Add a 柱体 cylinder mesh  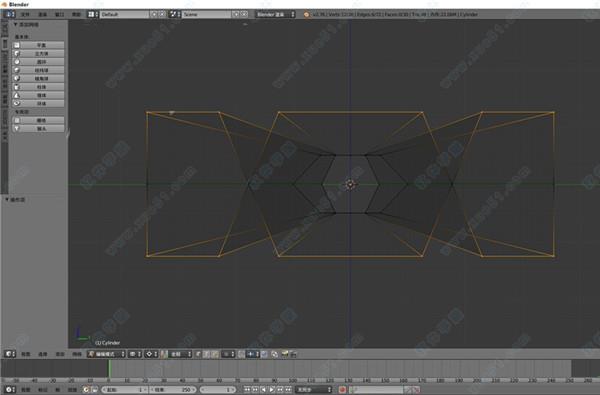pyautogui.click(x=38, y=87)
